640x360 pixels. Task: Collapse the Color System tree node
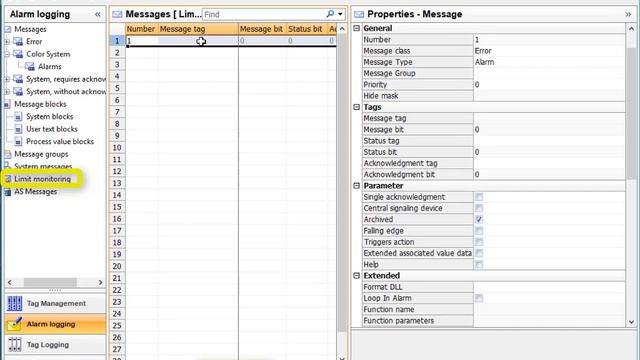[x=7, y=54]
